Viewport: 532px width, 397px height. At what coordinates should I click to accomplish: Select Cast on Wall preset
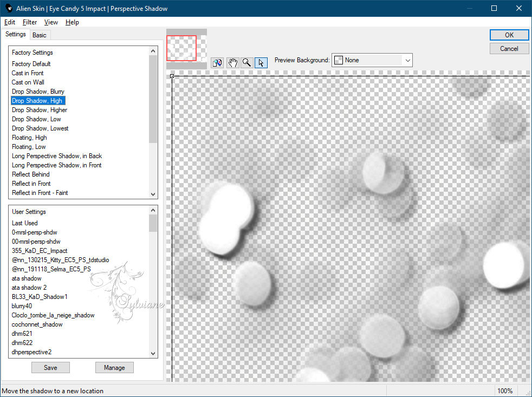point(28,82)
